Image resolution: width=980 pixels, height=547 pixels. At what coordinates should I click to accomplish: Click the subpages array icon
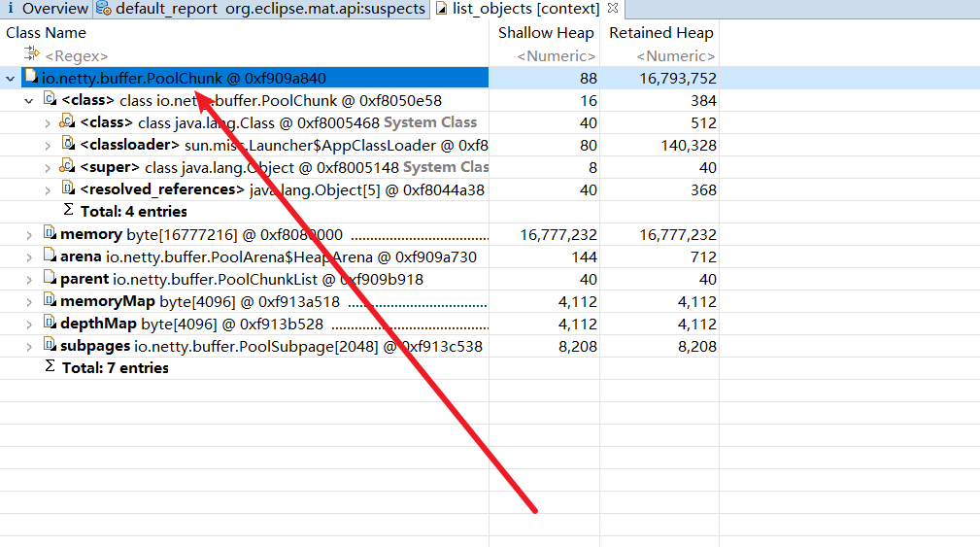pyautogui.click(x=50, y=345)
